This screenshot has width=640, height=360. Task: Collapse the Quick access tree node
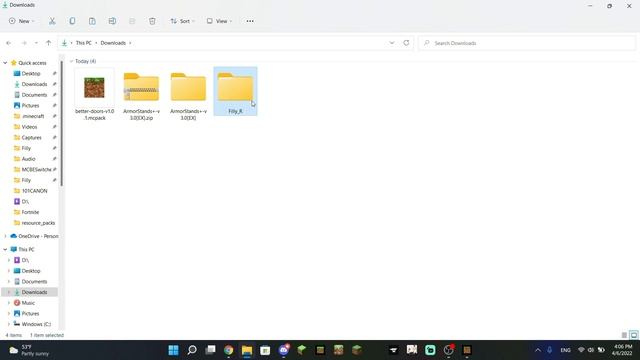coord(5,63)
